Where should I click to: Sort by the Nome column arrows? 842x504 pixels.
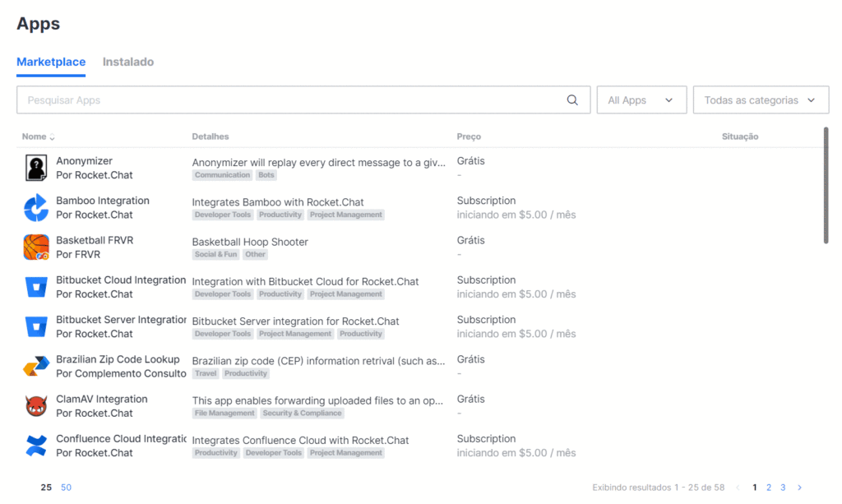(52, 137)
